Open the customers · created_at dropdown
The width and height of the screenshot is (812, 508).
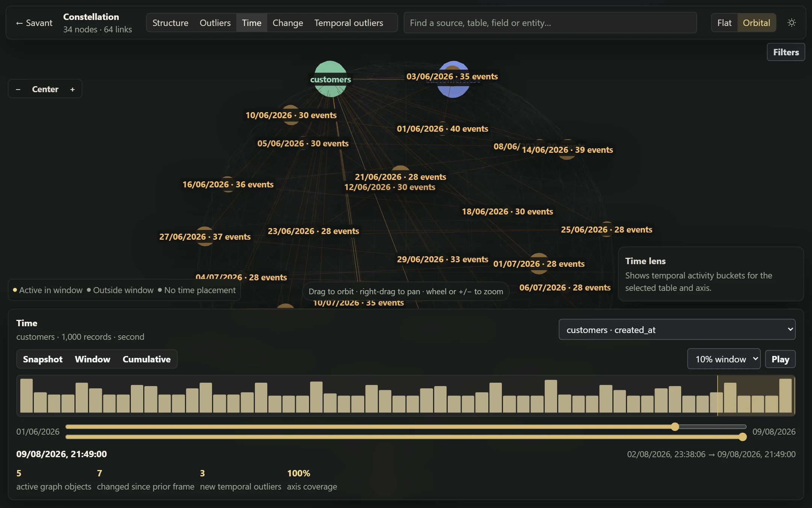677,330
